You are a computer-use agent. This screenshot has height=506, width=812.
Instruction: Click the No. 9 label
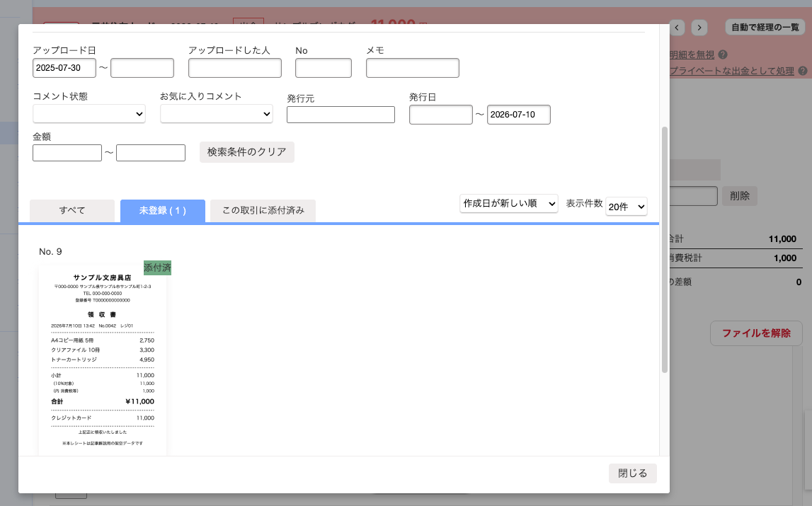tap(50, 252)
